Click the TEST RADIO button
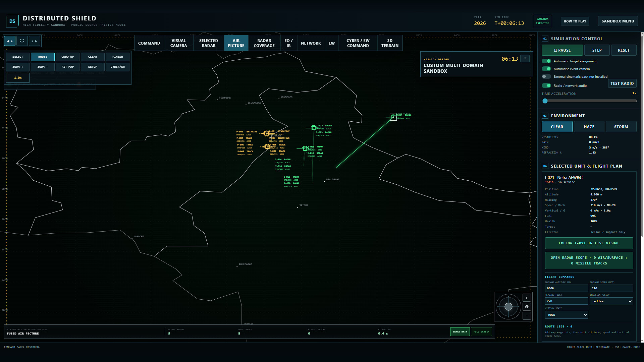Viewport: 644px width, 362px height. [622, 83]
